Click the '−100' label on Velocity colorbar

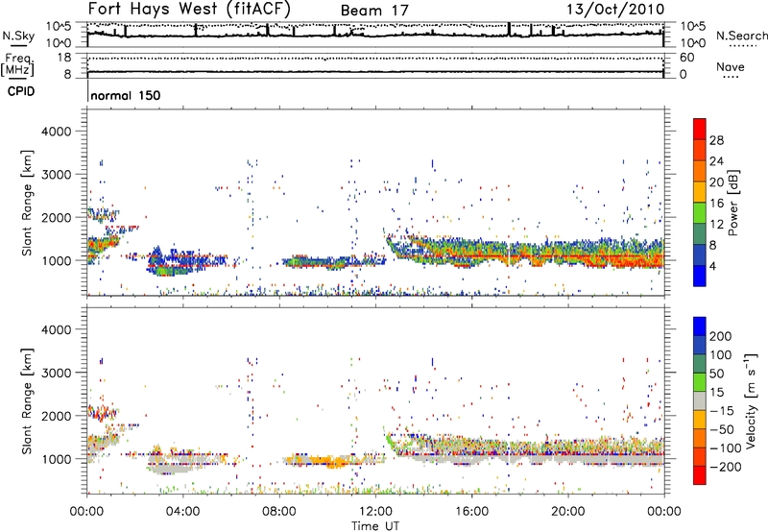[x=725, y=448]
